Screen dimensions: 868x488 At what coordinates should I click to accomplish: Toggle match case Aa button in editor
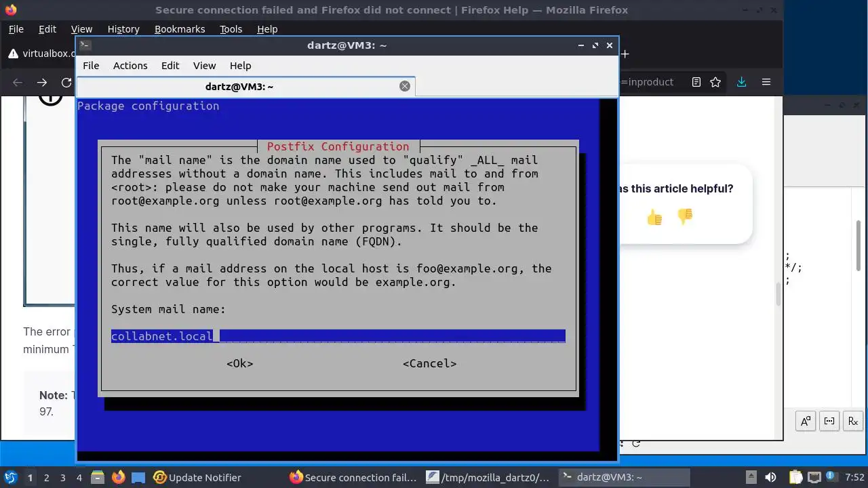click(806, 421)
